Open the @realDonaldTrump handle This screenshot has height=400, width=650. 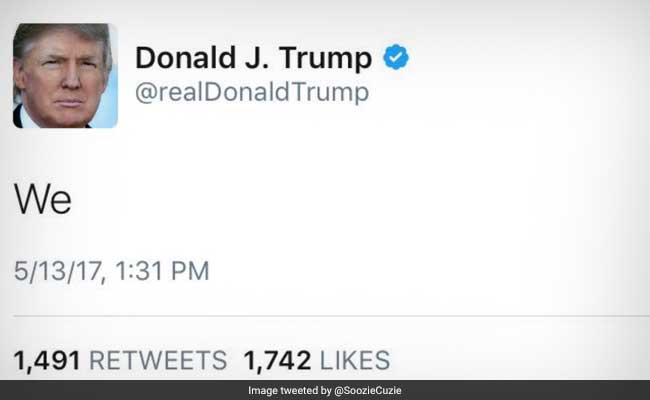coord(252,92)
